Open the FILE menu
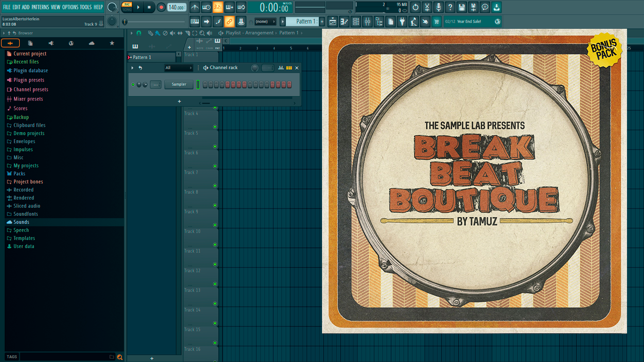 click(x=7, y=7)
